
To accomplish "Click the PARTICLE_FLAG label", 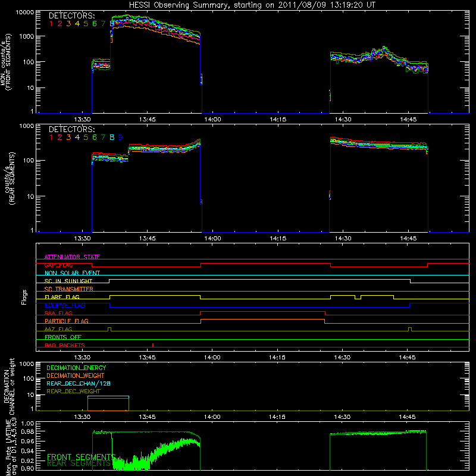I will coord(67,321).
